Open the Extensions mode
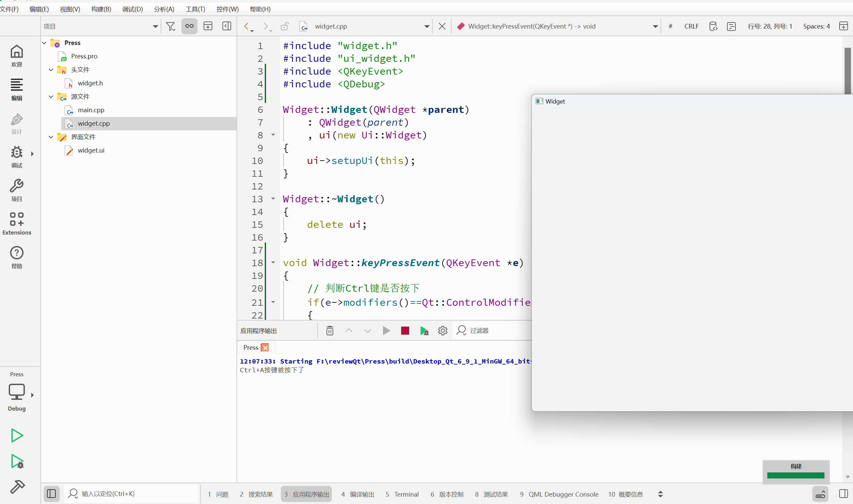This screenshot has width=853, height=504. pos(16,223)
